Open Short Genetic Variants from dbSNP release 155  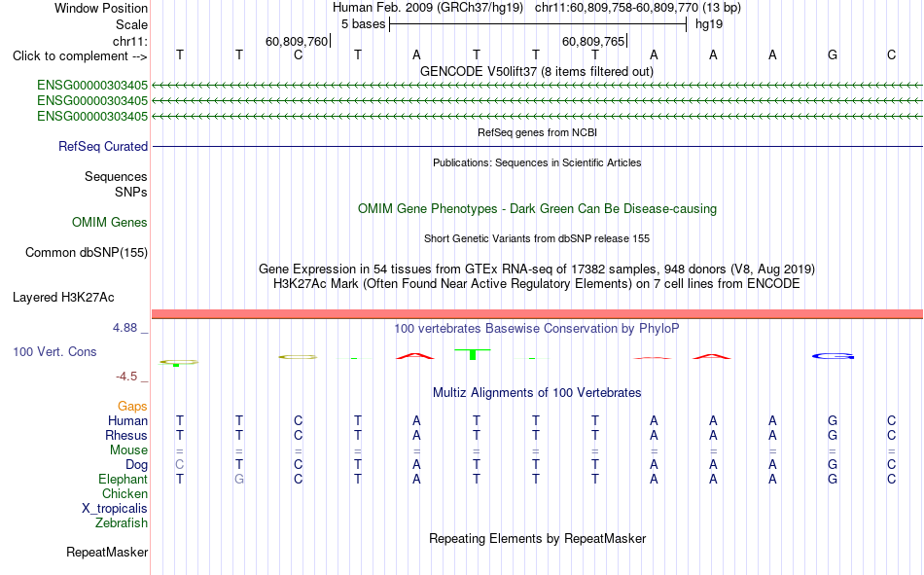[537, 238]
